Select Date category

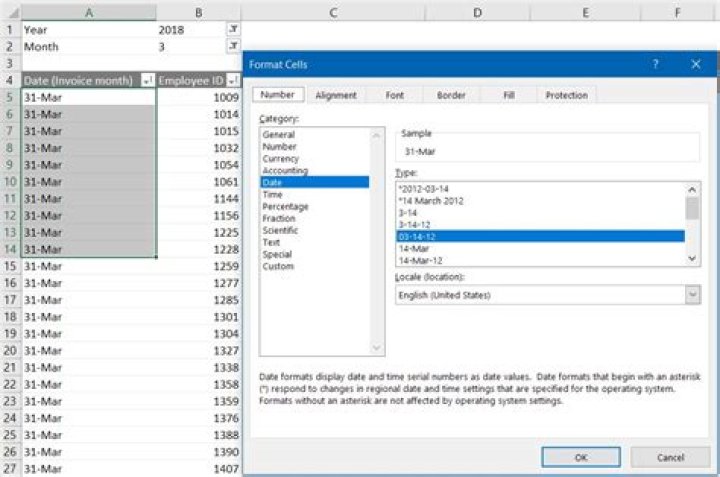315,182
